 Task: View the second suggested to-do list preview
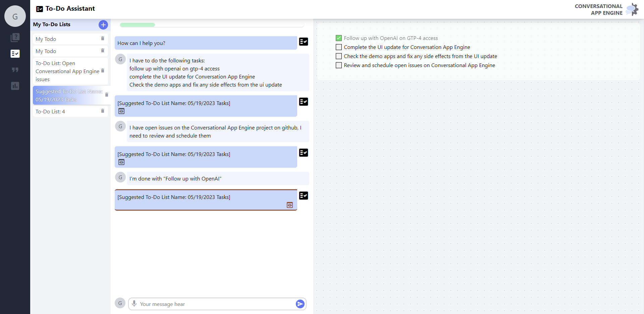[x=121, y=162]
